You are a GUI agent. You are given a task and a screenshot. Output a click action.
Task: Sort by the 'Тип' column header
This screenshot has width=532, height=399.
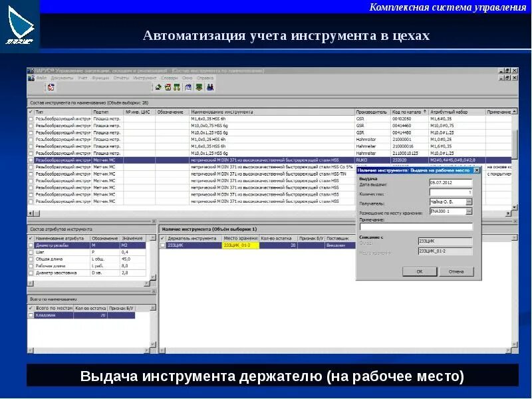click(63, 112)
